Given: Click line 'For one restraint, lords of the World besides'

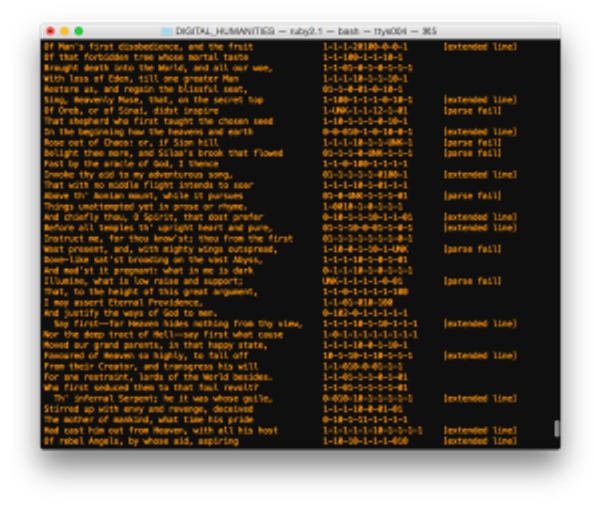Looking at the screenshot, I should click(158, 377).
